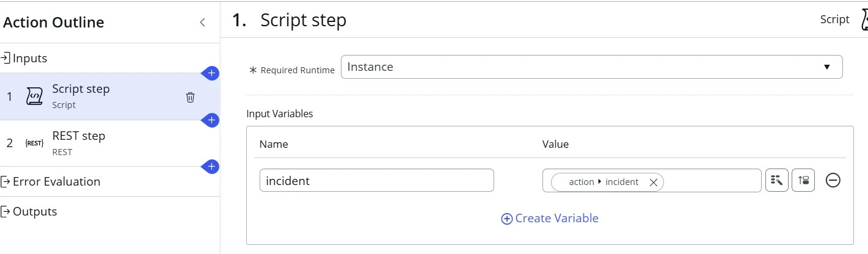Add a step between Script and REST

click(211, 120)
